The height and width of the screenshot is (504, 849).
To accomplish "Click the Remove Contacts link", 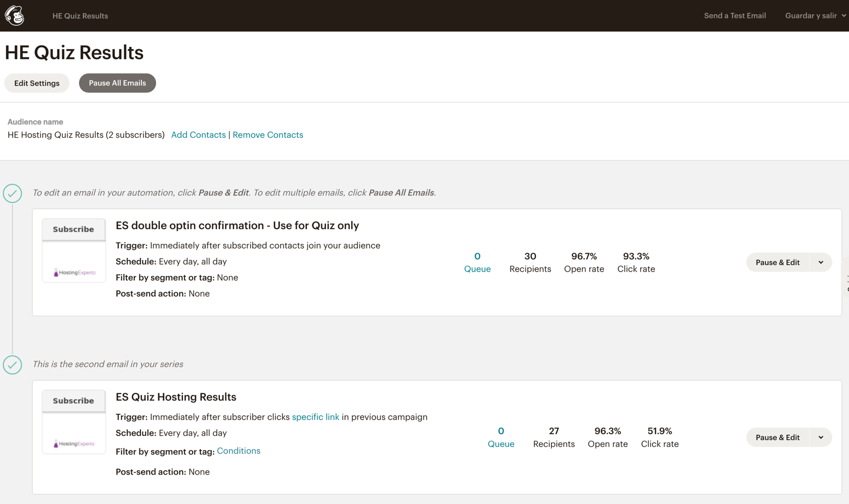I will coord(268,135).
